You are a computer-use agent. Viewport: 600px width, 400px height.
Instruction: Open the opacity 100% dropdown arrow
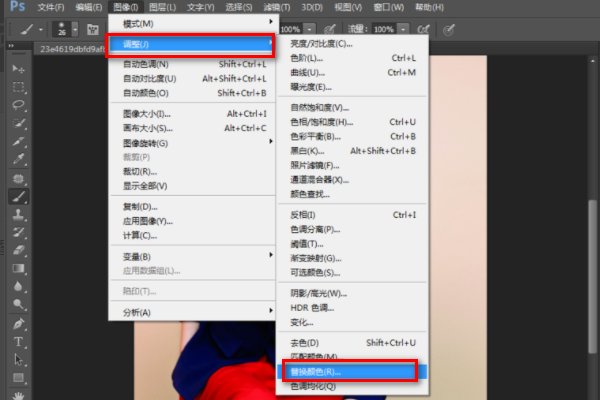[310, 29]
